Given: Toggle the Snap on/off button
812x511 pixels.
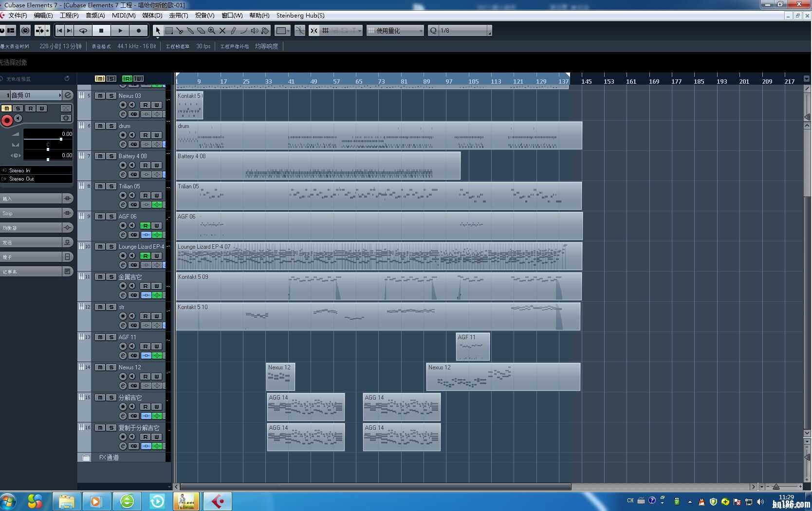Looking at the screenshot, I should (x=314, y=31).
